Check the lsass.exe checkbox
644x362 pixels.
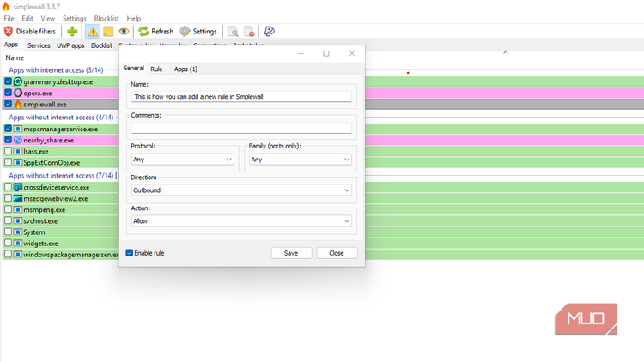point(9,151)
